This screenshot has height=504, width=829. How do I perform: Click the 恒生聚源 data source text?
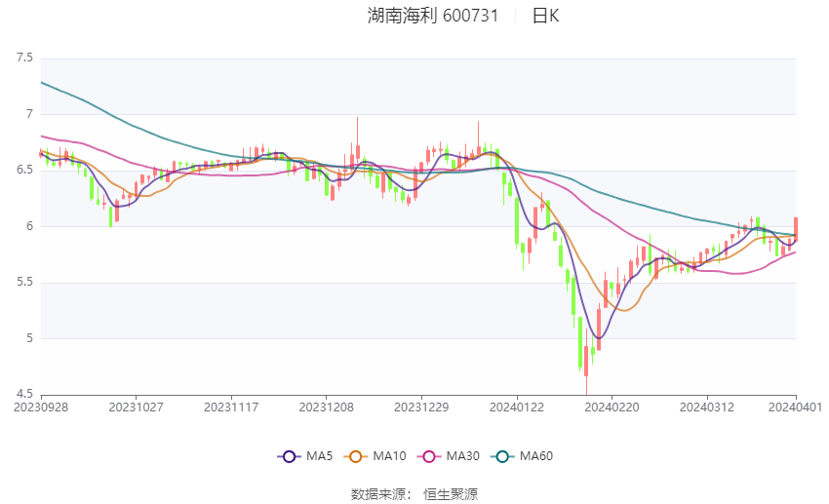click(451, 494)
